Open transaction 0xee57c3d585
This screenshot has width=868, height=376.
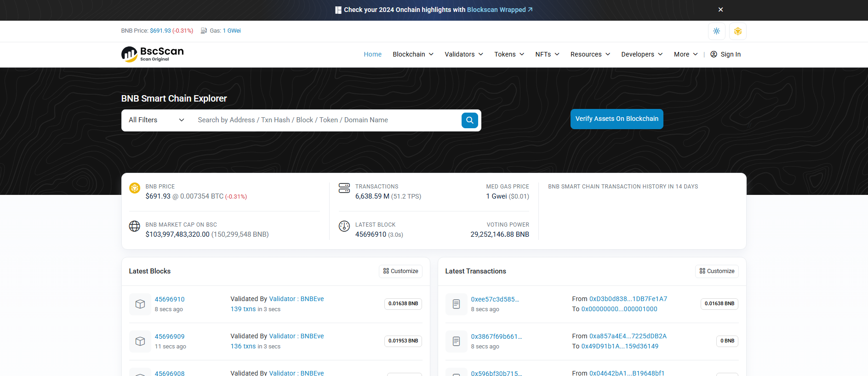click(x=495, y=299)
